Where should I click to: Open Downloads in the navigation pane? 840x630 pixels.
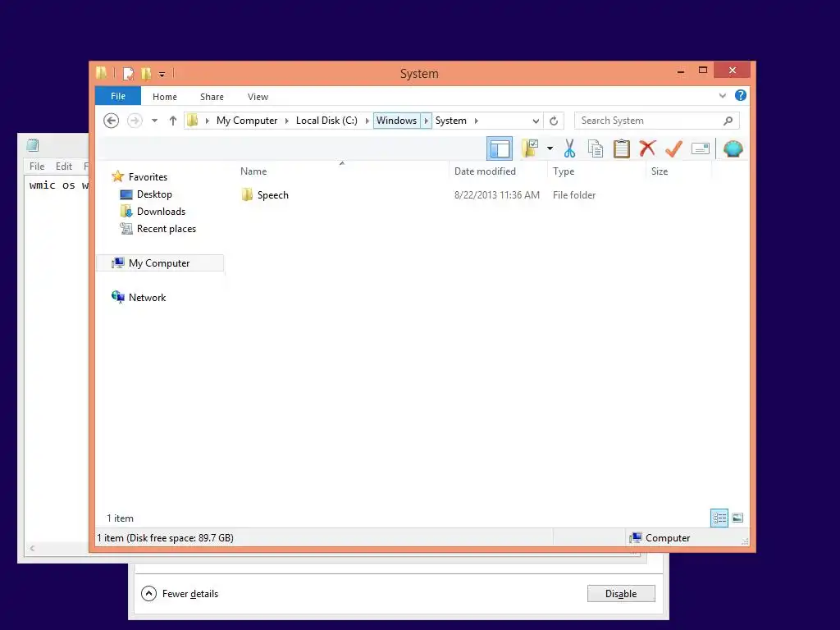161,212
